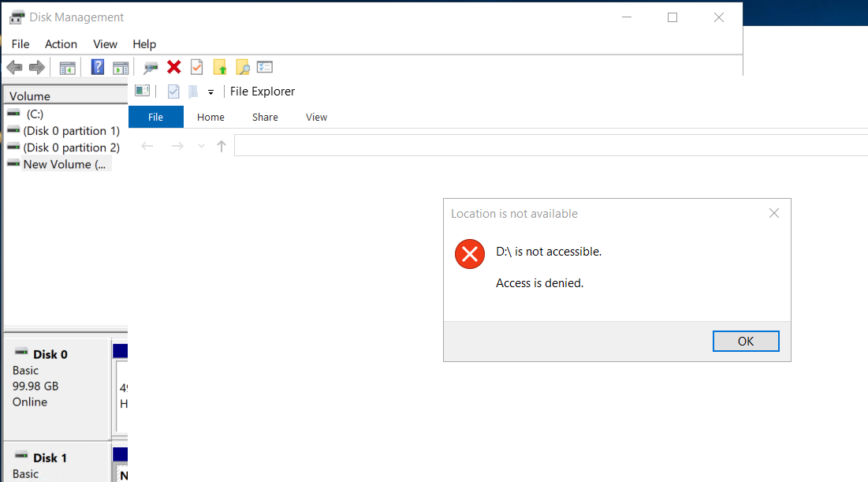Viewport: 868px width, 482px height.
Task: Click the File Explorer back navigation arrow
Action: click(147, 146)
